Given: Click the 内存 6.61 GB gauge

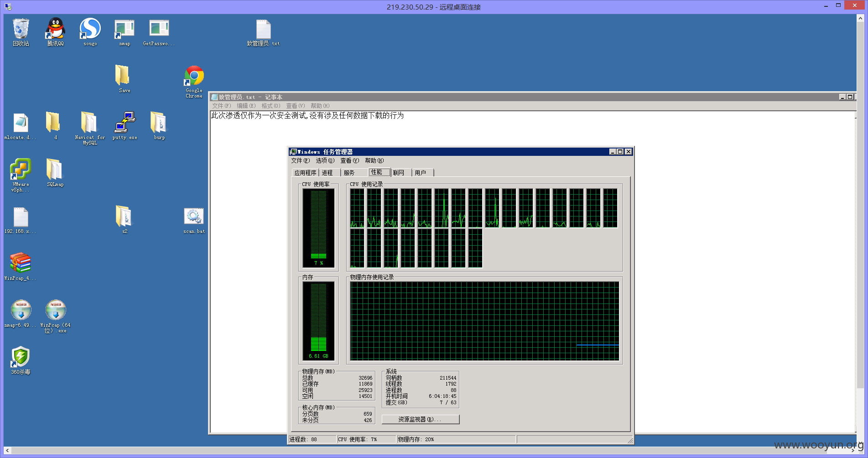Looking at the screenshot, I should pyautogui.click(x=318, y=321).
